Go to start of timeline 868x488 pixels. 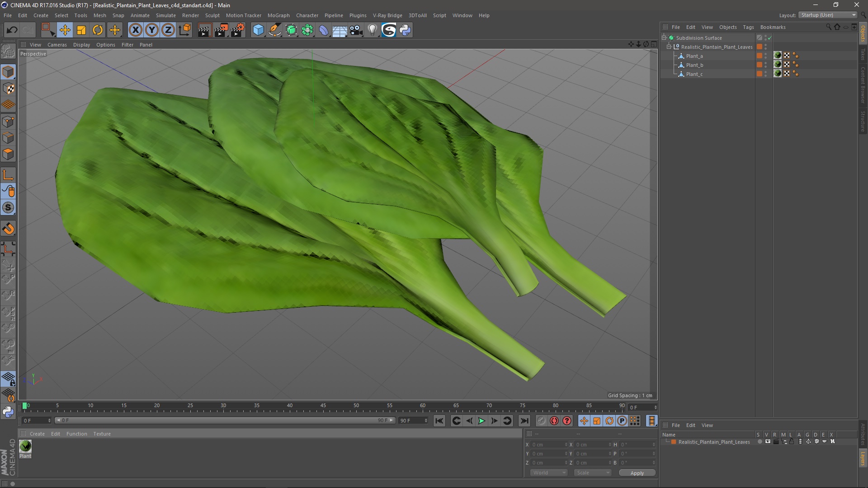pyautogui.click(x=439, y=421)
